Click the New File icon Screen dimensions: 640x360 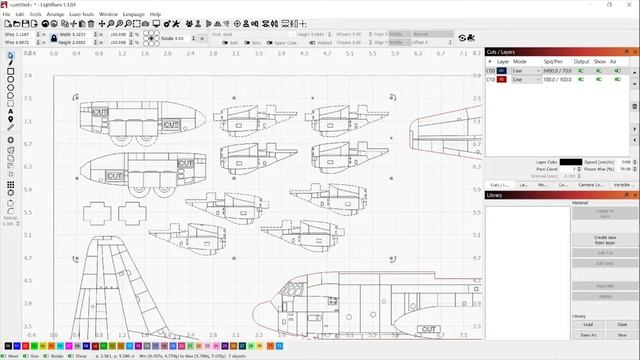point(8,24)
